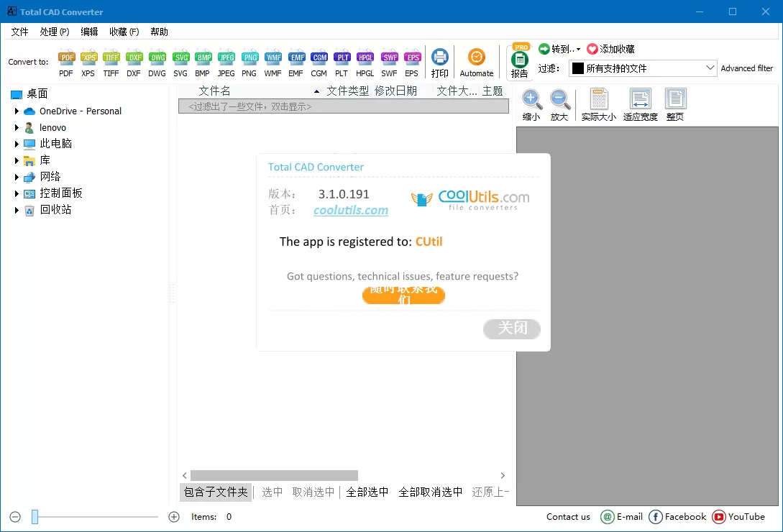Visit the coolutils.com homepage link
Viewport: 783px width, 532px height.
click(x=351, y=209)
